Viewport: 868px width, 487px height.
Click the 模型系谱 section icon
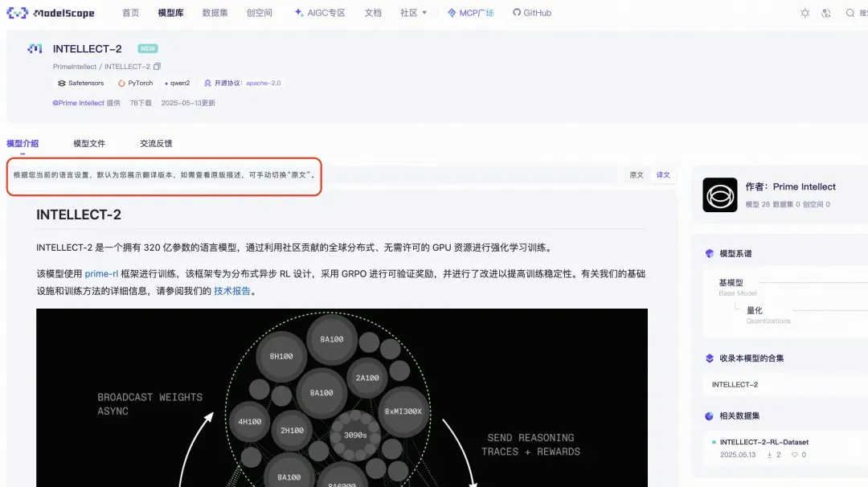[x=709, y=253]
